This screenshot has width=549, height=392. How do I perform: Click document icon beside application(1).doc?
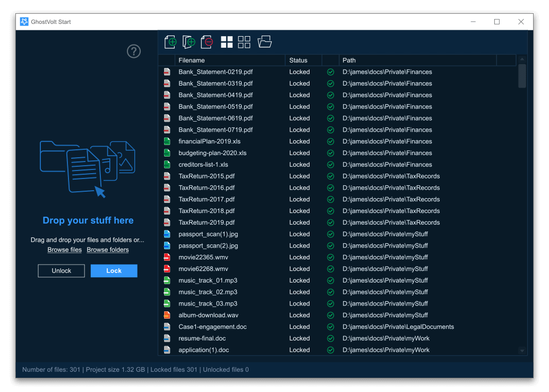(x=167, y=350)
